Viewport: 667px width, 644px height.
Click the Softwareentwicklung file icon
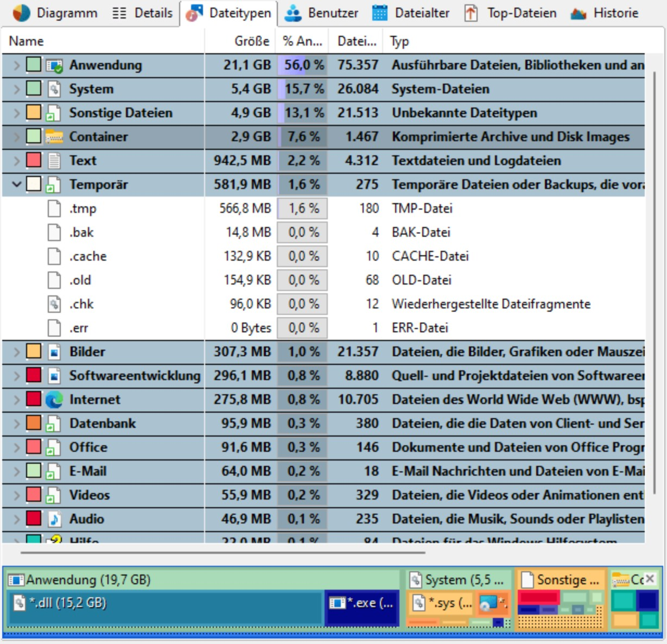tap(54, 376)
